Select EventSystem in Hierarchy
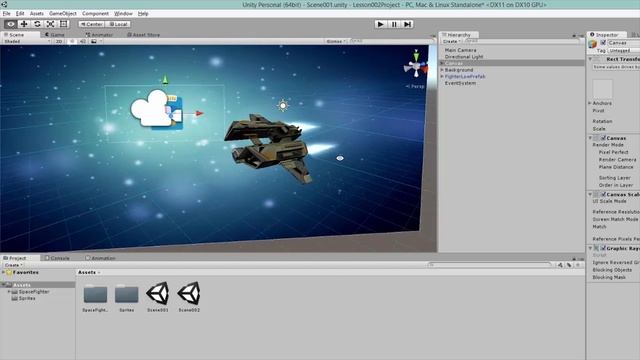 pyautogui.click(x=460, y=83)
